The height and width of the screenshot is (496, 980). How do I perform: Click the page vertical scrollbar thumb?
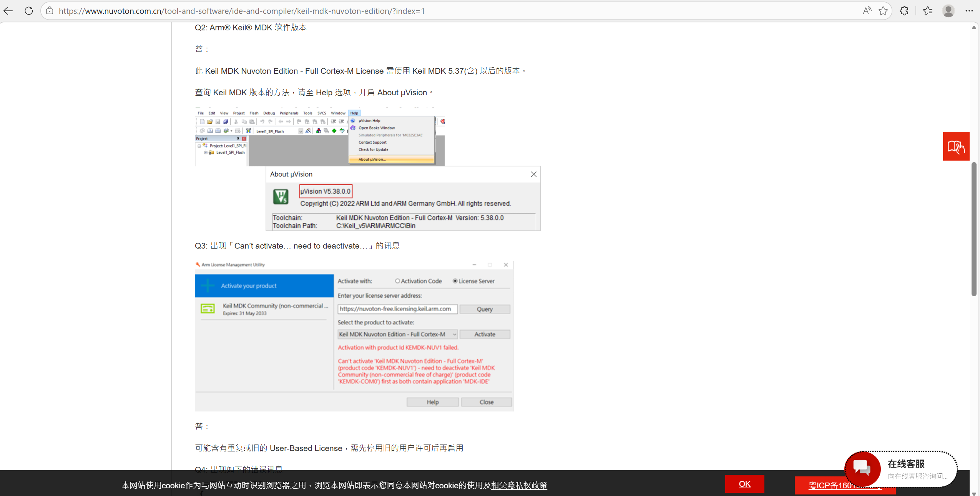[974, 229]
